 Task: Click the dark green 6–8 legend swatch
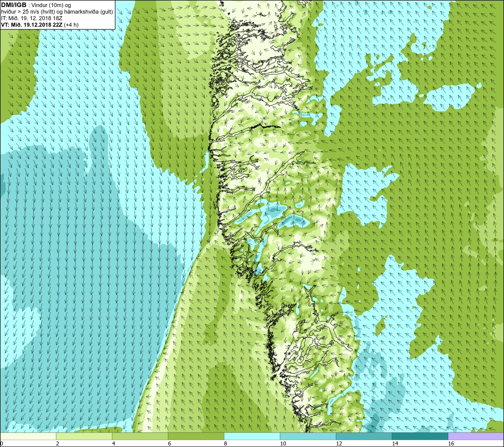196,436
